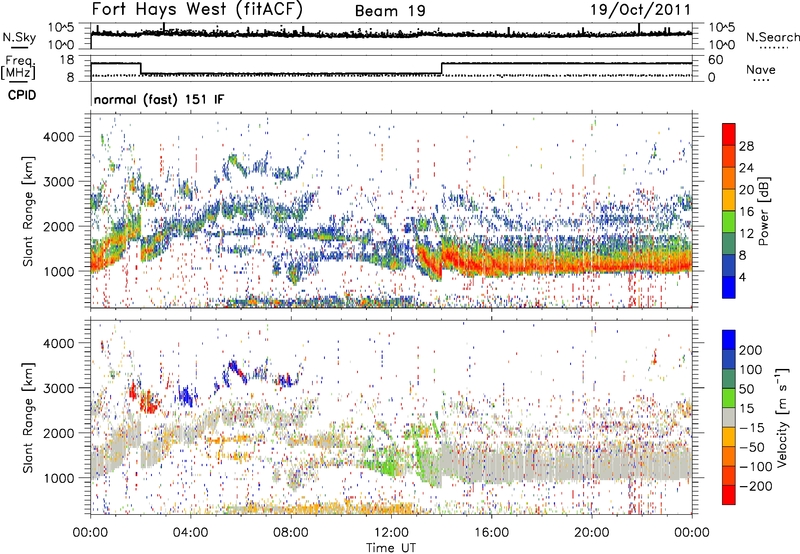The width and height of the screenshot is (800, 554).
Task: Click the 'Slant Range [km]' label of velocity panel
Action: click(x=28, y=417)
